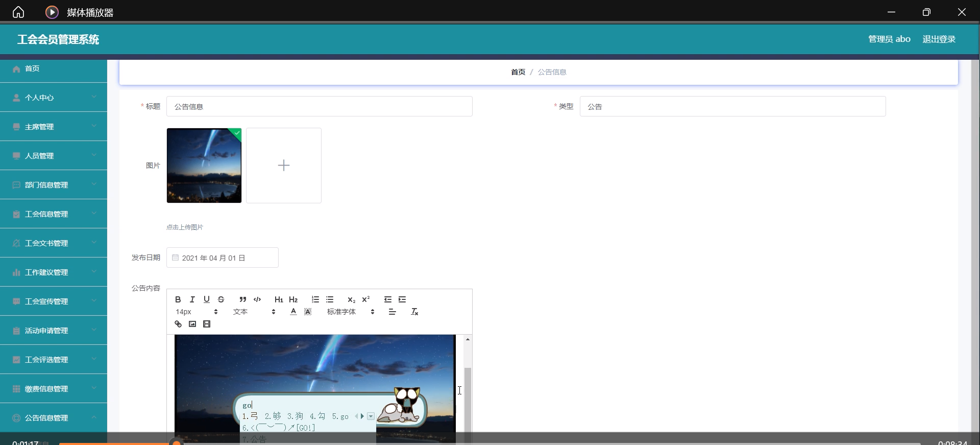Click the media player play icon
The image size is (980, 445).
(52, 12)
